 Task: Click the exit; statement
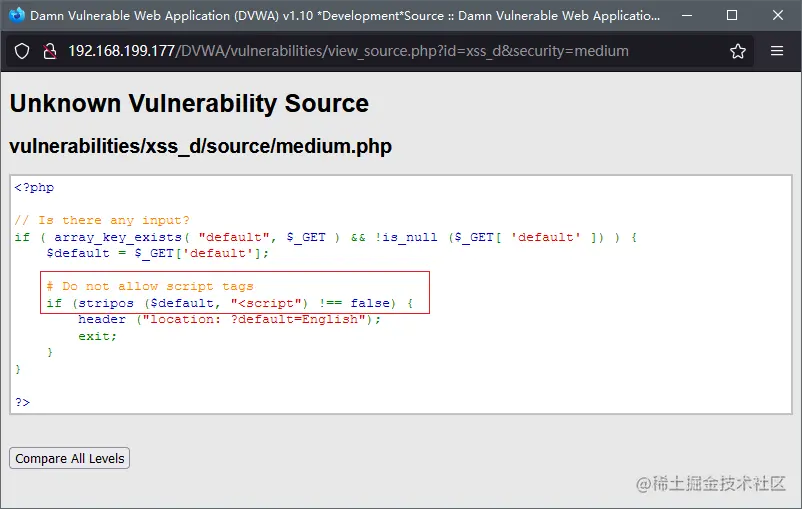click(97, 337)
